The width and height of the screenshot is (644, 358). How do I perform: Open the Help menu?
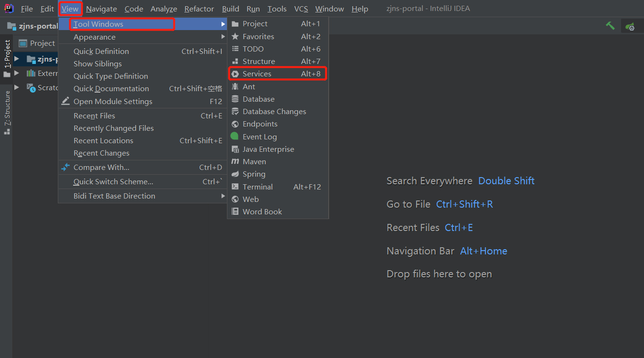pos(360,9)
